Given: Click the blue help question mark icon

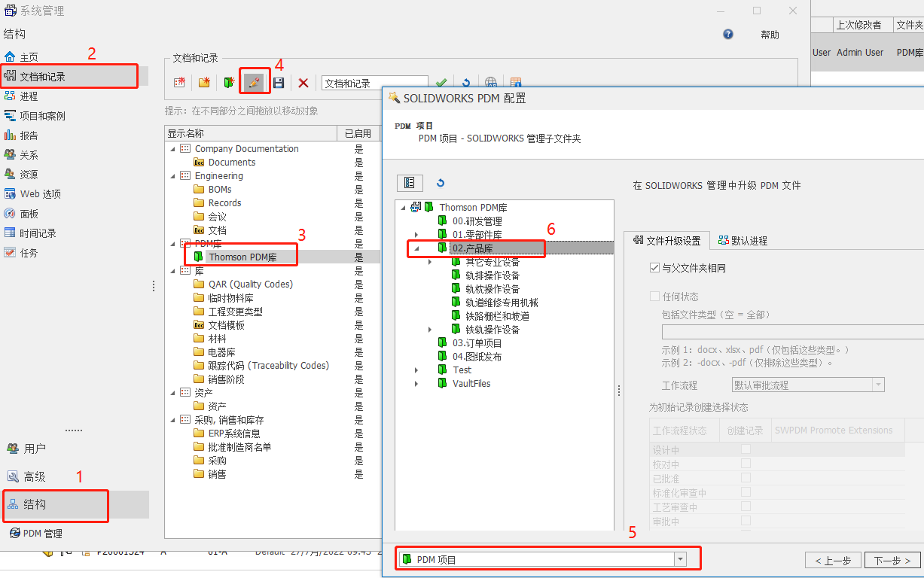Looking at the screenshot, I should coord(728,35).
